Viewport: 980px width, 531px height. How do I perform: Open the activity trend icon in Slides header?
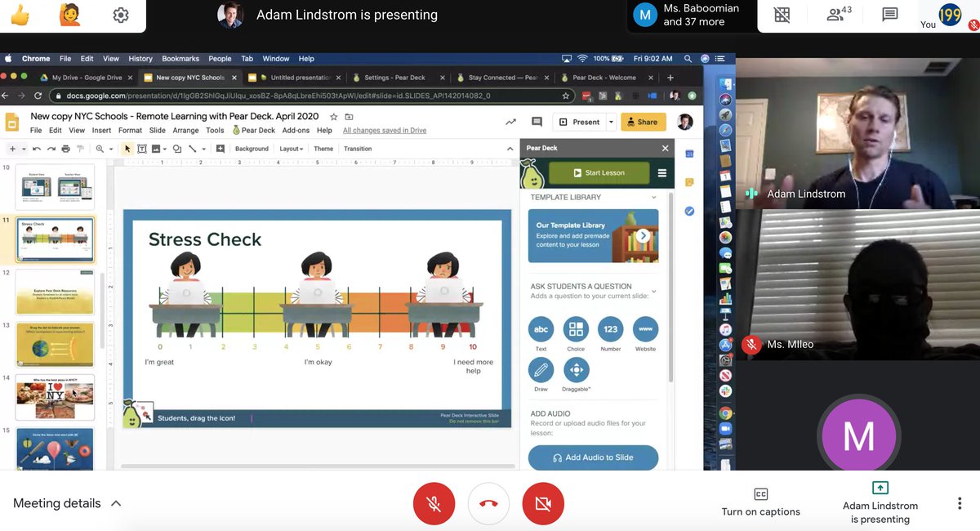[x=510, y=122]
